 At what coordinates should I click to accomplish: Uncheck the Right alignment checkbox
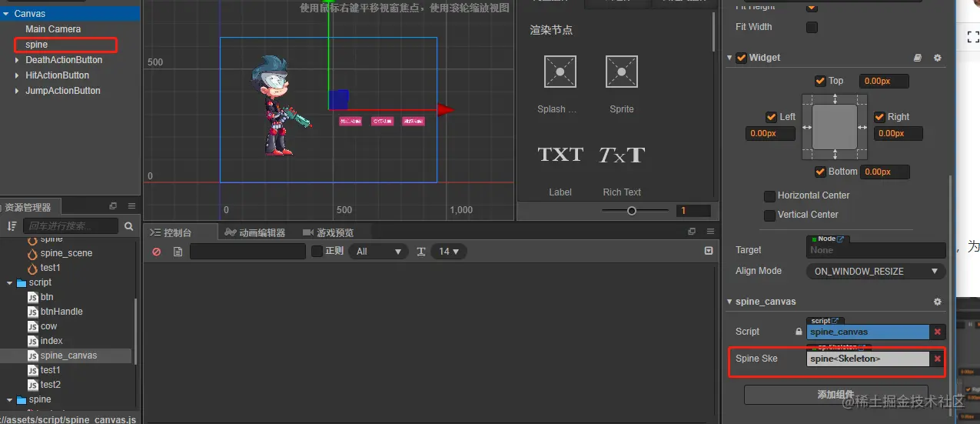[x=879, y=117]
